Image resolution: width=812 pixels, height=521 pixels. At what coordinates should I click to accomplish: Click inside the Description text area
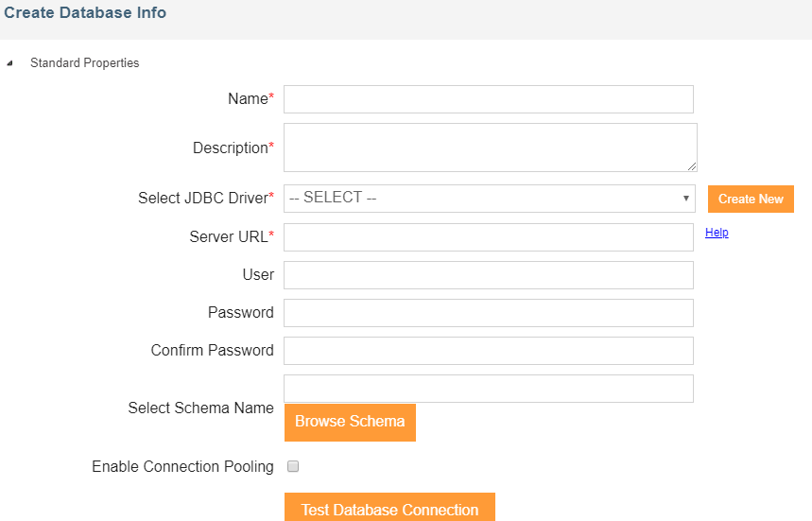pyautogui.click(x=488, y=148)
